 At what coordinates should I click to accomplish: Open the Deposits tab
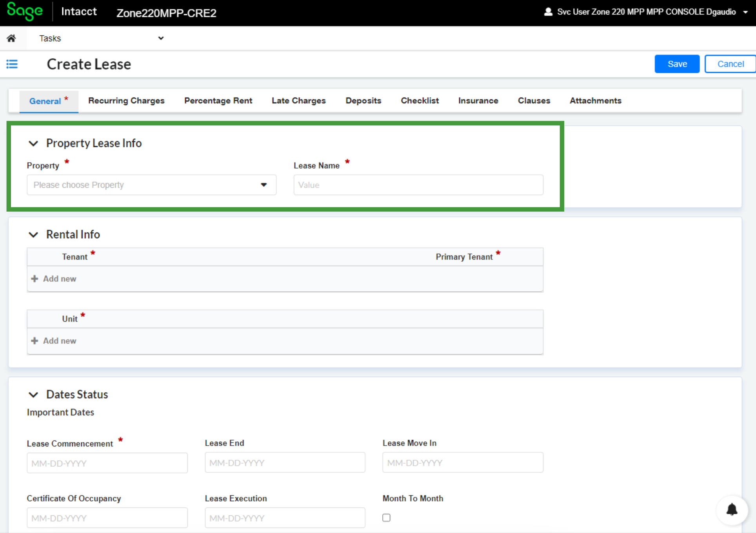point(363,101)
